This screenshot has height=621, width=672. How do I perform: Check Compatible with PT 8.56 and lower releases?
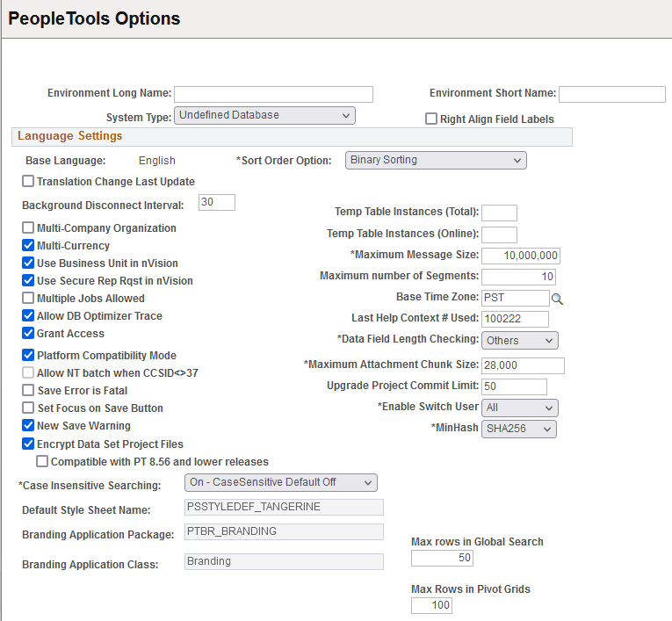click(x=42, y=461)
